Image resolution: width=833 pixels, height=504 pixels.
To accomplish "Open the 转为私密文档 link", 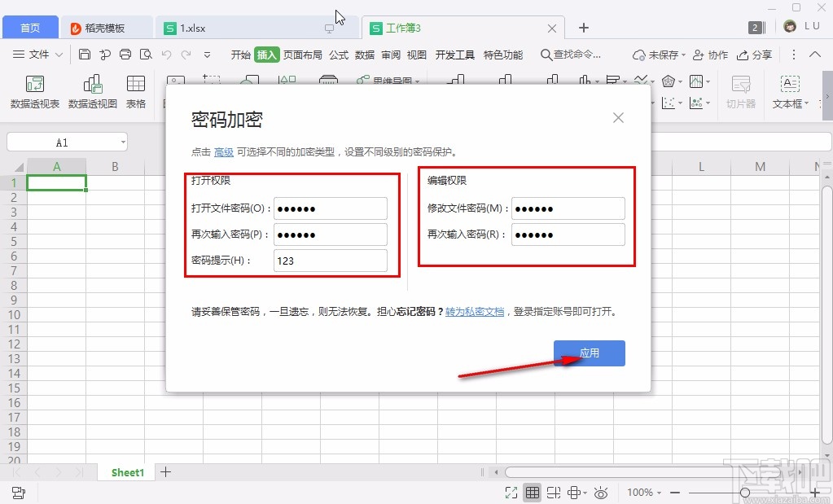I will click(x=475, y=310).
